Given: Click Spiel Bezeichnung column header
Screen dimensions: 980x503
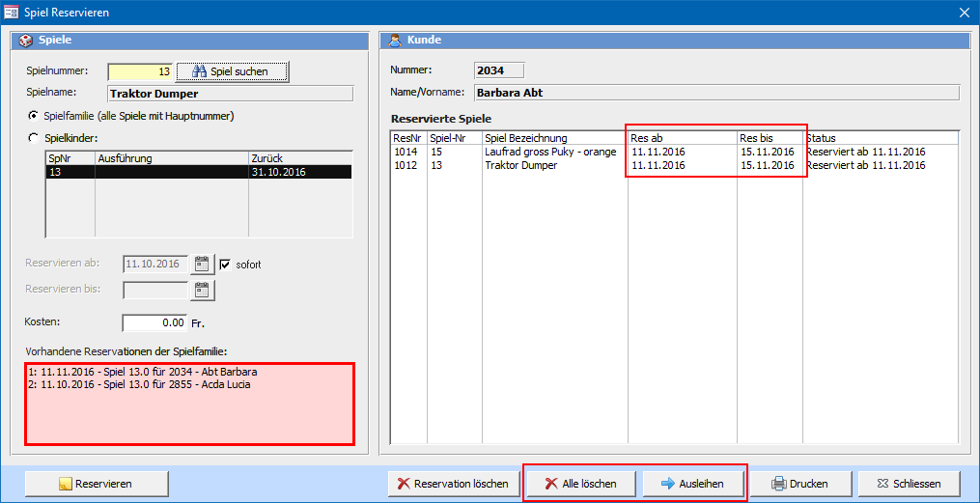Looking at the screenshot, I should (x=554, y=137).
